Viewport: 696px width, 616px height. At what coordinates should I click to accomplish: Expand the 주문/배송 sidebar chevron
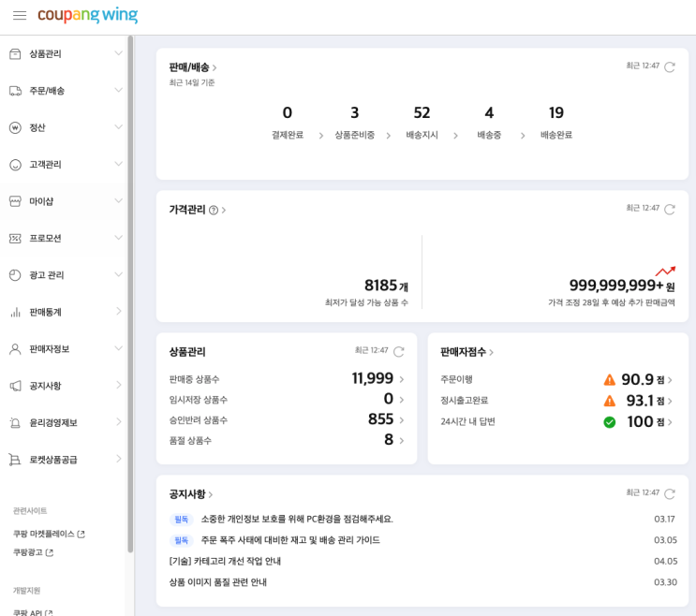coord(119,90)
